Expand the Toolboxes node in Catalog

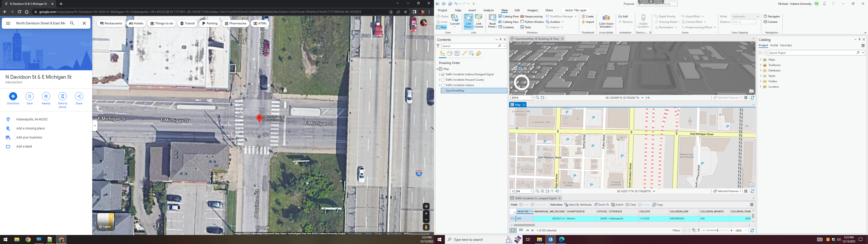tap(760, 65)
